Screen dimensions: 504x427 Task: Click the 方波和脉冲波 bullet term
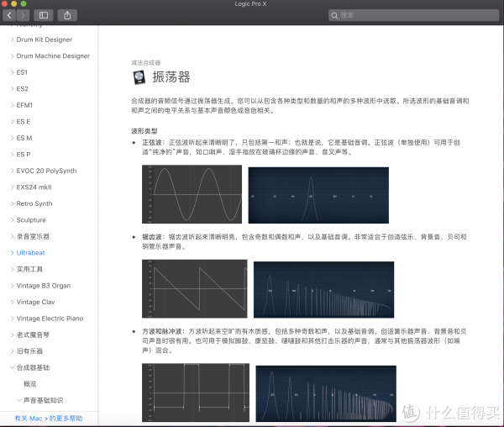[161, 331]
